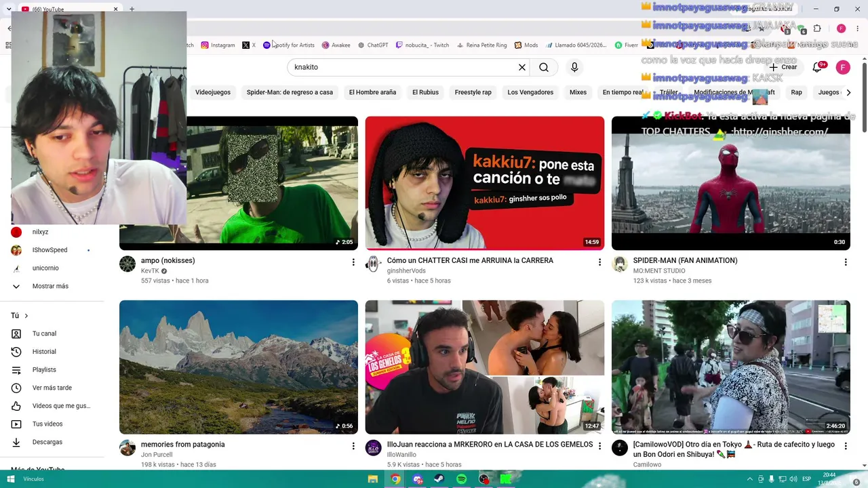The width and height of the screenshot is (868, 488).
Task: Open options for memories from patagonia video
Action: click(x=353, y=446)
